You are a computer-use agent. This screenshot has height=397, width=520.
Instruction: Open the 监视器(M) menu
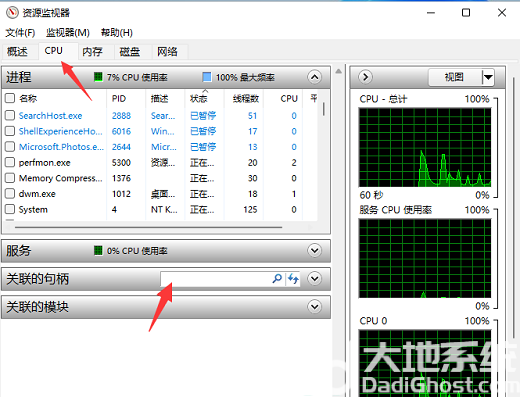point(68,33)
